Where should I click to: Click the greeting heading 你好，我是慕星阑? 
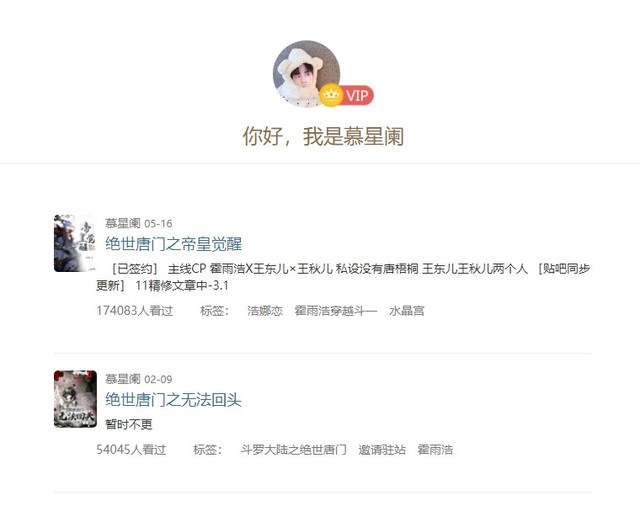pos(323,136)
